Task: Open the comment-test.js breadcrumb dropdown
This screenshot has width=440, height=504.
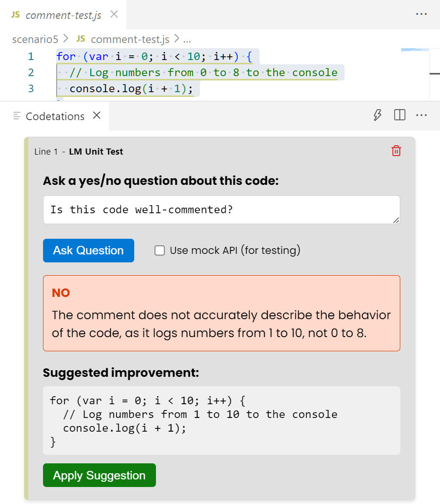Action: point(130,39)
